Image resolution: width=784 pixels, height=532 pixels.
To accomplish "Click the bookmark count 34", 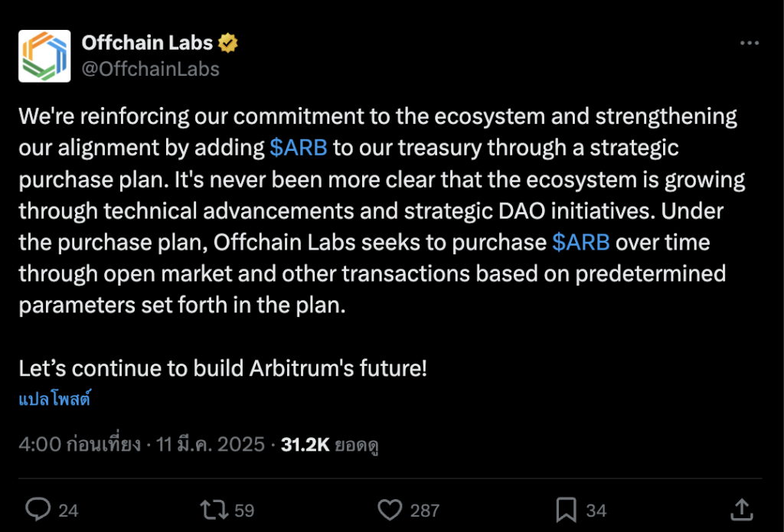I will pyautogui.click(x=596, y=510).
